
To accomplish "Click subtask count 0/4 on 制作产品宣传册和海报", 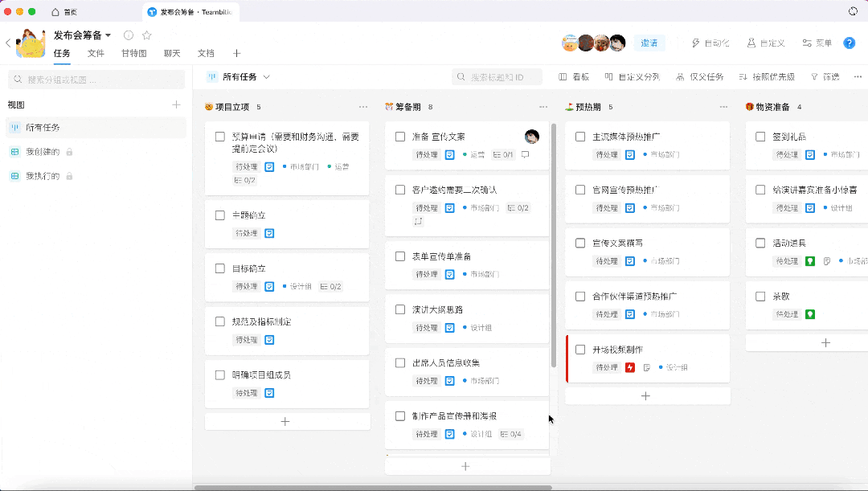I will (511, 434).
